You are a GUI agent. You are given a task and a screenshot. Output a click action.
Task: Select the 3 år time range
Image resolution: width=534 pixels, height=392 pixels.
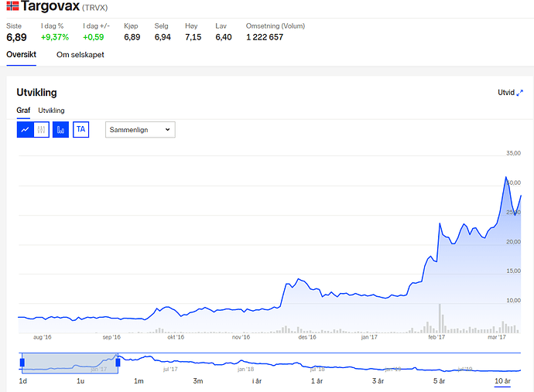click(x=378, y=381)
